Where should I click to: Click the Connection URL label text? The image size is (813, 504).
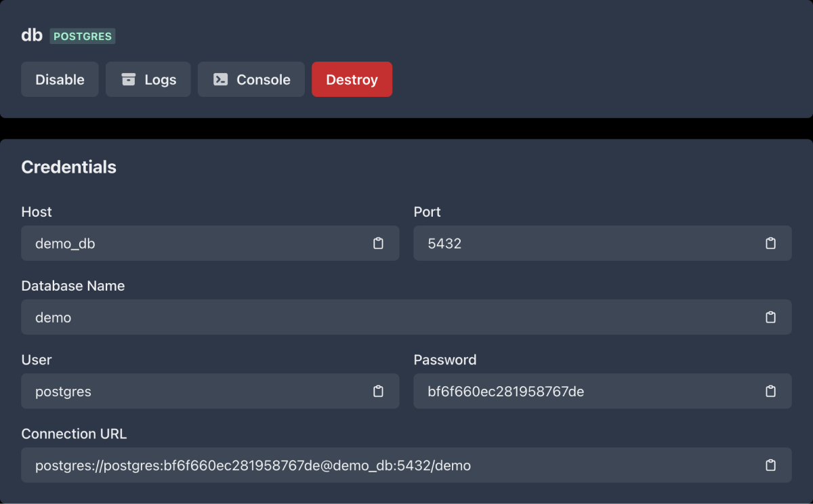(x=74, y=434)
